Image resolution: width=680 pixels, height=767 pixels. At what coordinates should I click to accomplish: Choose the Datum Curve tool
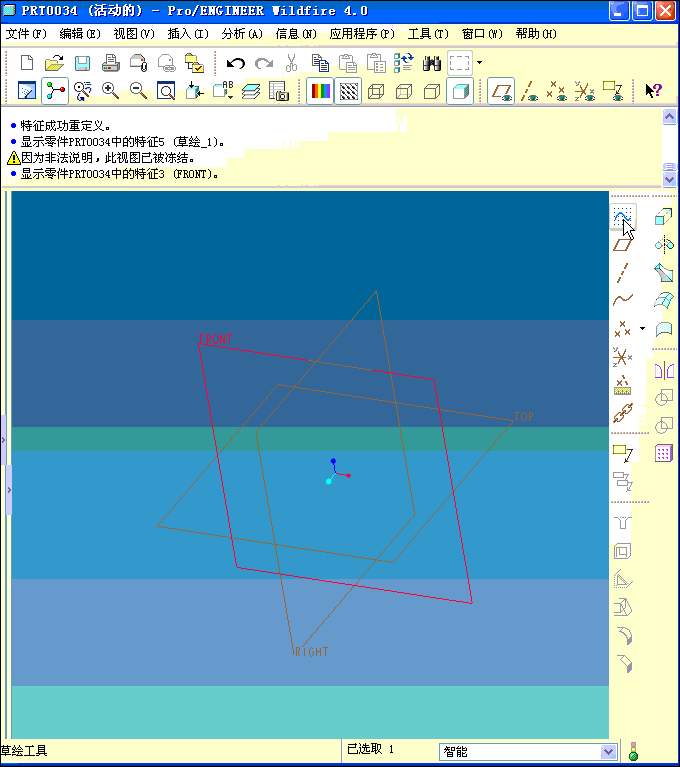point(623,299)
